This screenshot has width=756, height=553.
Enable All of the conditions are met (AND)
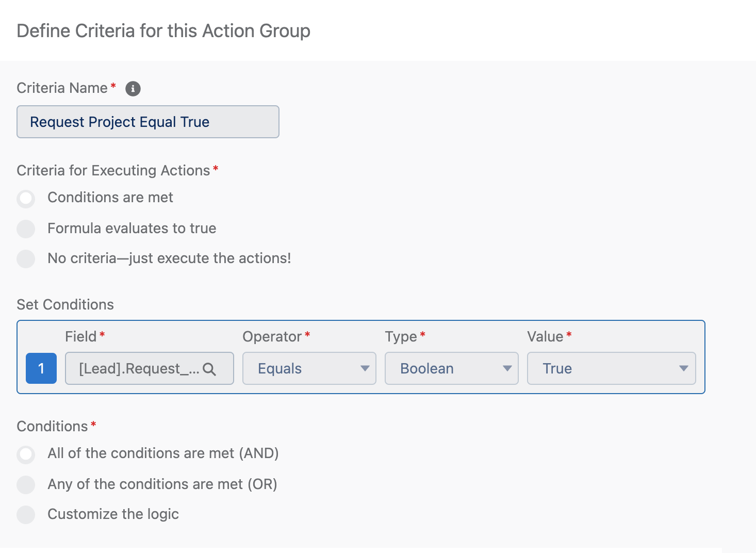pyautogui.click(x=26, y=454)
